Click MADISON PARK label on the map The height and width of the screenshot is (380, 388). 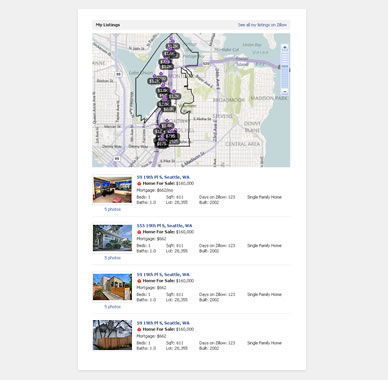point(269,98)
